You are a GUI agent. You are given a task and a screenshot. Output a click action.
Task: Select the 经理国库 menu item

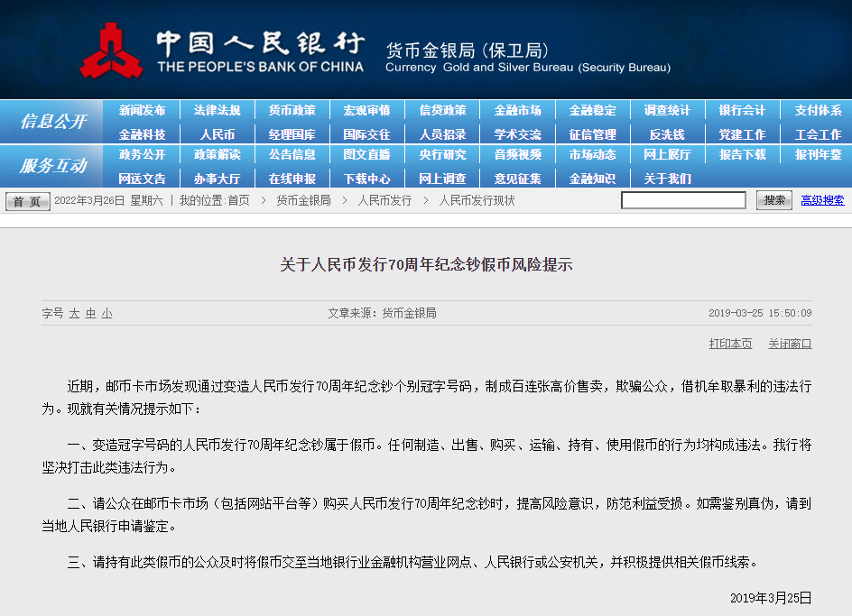click(x=292, y=134)
